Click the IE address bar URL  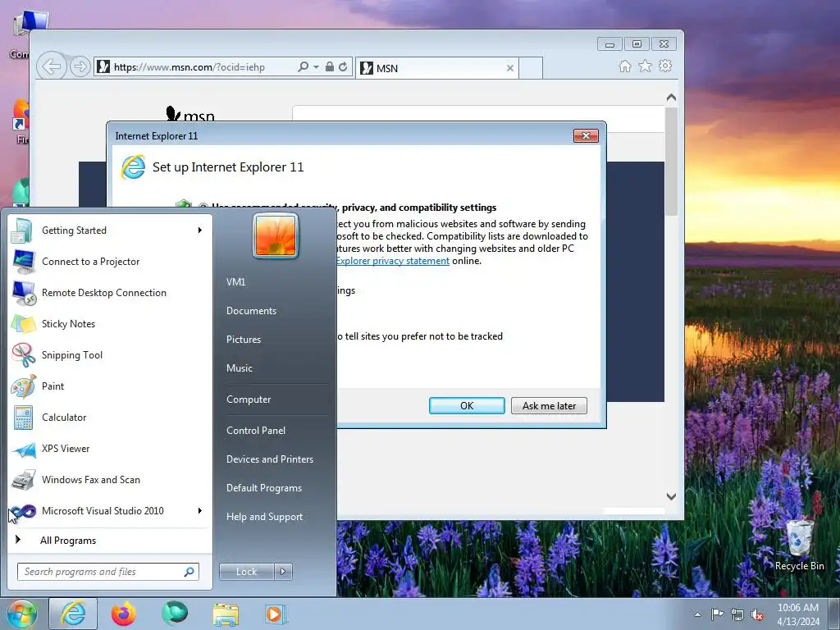[x=189, y=67]
